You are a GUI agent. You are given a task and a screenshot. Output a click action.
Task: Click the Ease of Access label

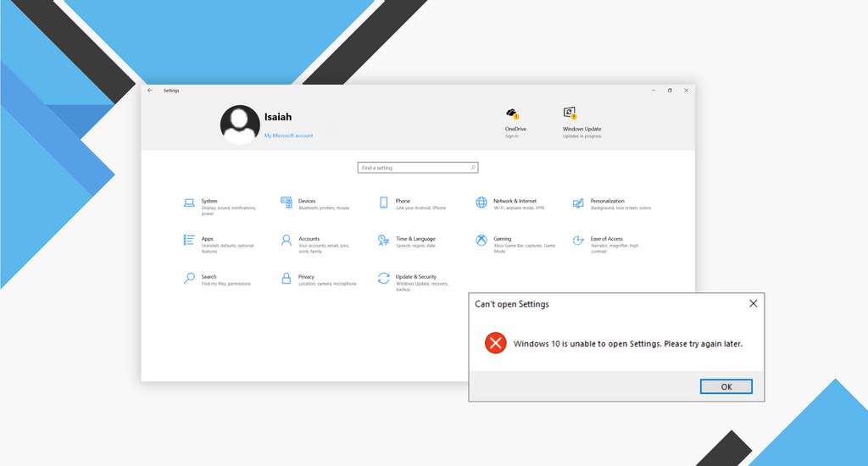[x=606, y=239]
